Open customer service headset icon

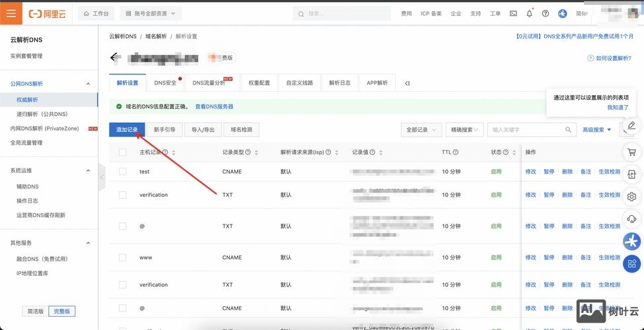[x=631, y=218]
